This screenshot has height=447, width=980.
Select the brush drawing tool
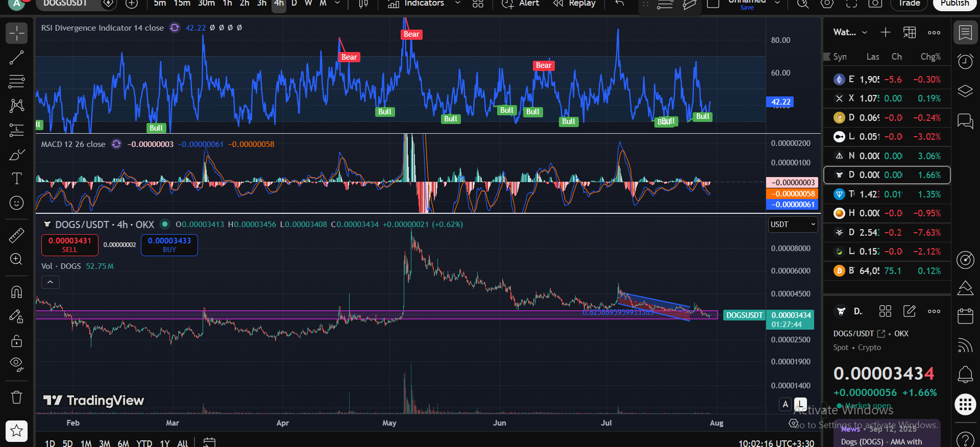tap(17, 155)
